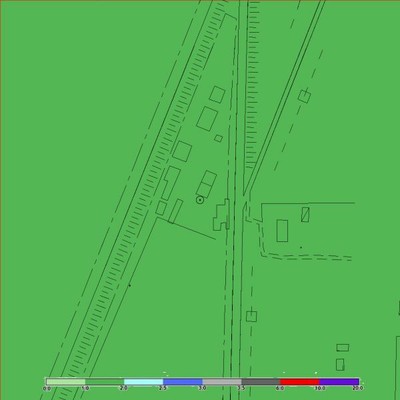
Task: Select the small tilted square building near dashed line
Action: tap(304, 96)
